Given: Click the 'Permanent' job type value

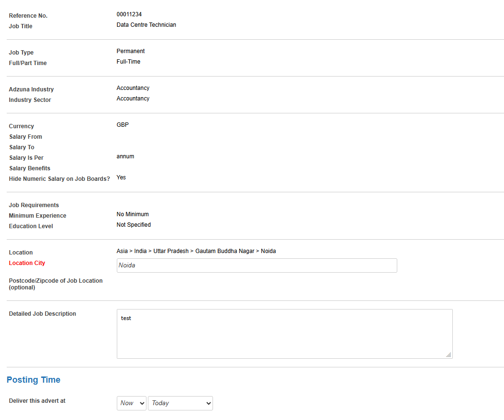Looking at the screenshot, I should click(131, 51).
